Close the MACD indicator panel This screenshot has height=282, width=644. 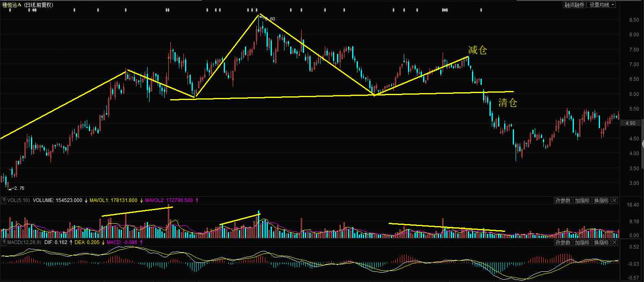pos(615,242)
